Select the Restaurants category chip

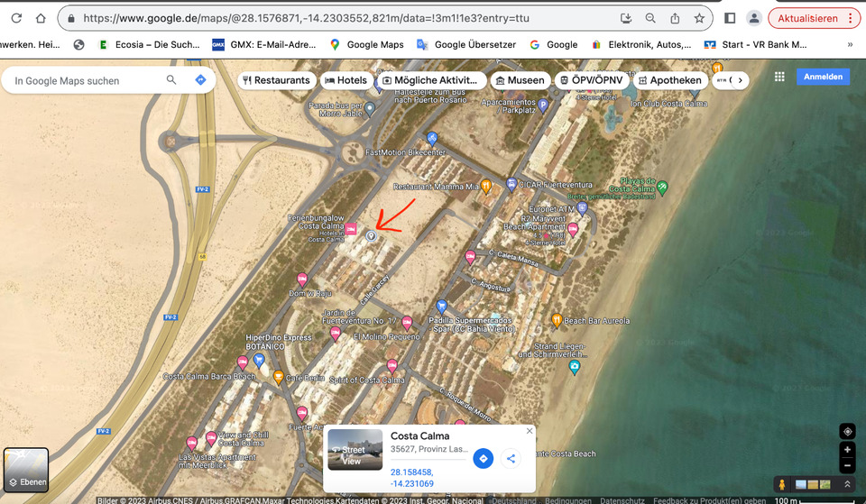click(276, 80)
